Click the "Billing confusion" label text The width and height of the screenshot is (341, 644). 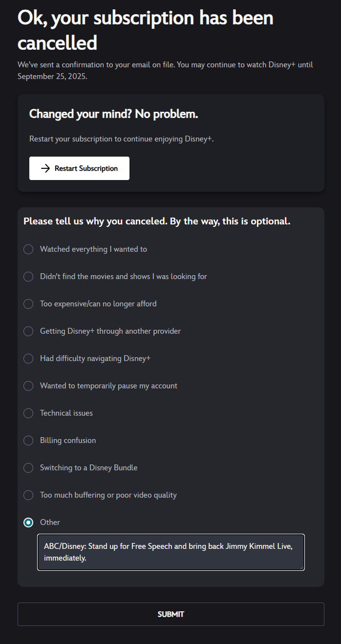point(68,441)
